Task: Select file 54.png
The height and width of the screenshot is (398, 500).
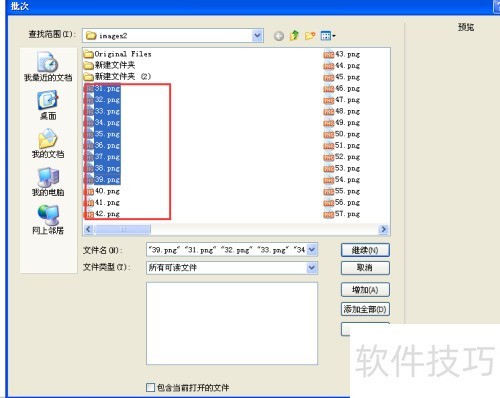Action: click(342, 180)
